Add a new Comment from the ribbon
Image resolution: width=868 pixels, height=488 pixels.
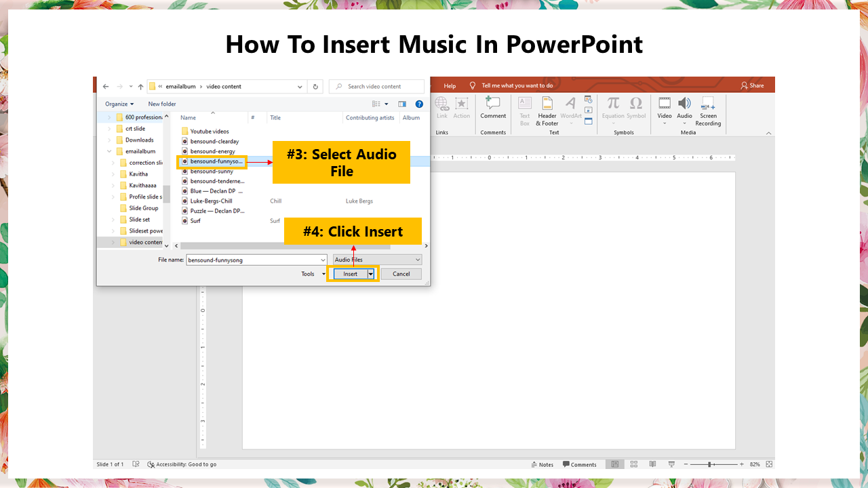(493, 108)
